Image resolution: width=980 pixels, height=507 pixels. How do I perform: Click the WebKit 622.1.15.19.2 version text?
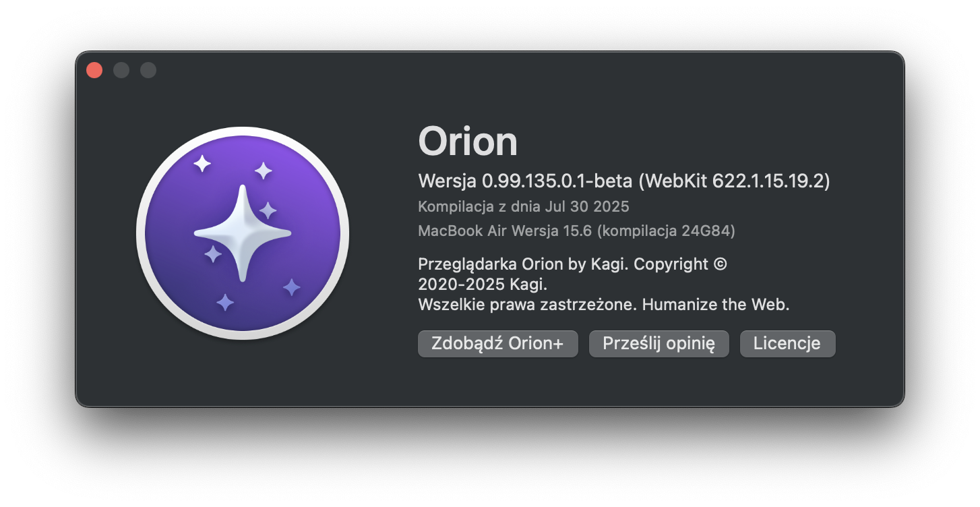733,181
